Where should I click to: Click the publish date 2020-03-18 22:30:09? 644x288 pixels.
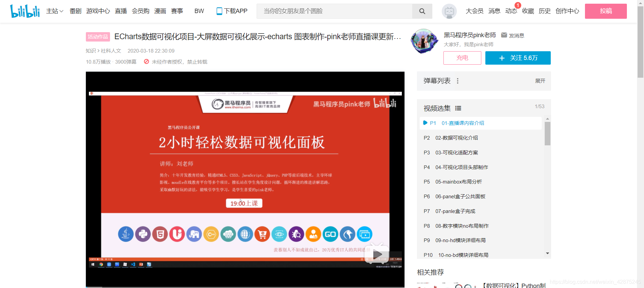coord(151,51)
